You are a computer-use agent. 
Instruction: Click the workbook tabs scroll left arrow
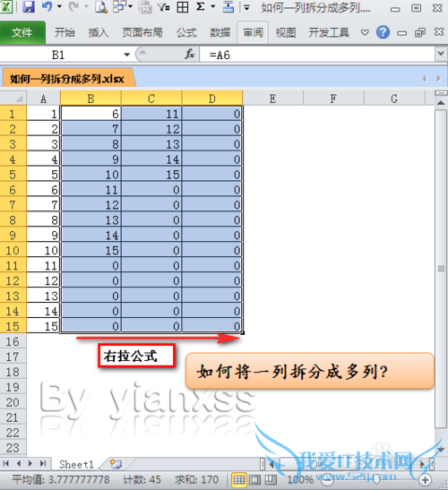tap(425, 79)
